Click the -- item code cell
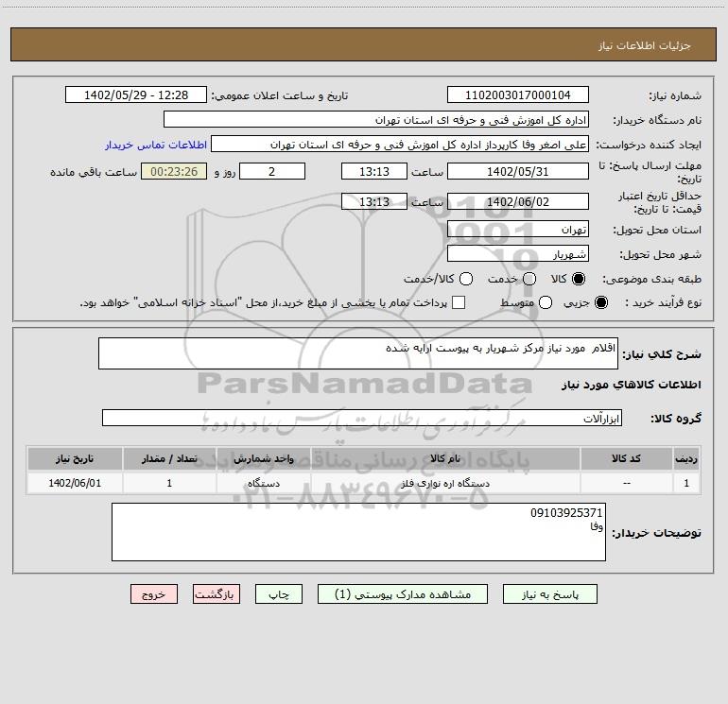This screenshot has width=728, height=704. (x=626, y=483)
